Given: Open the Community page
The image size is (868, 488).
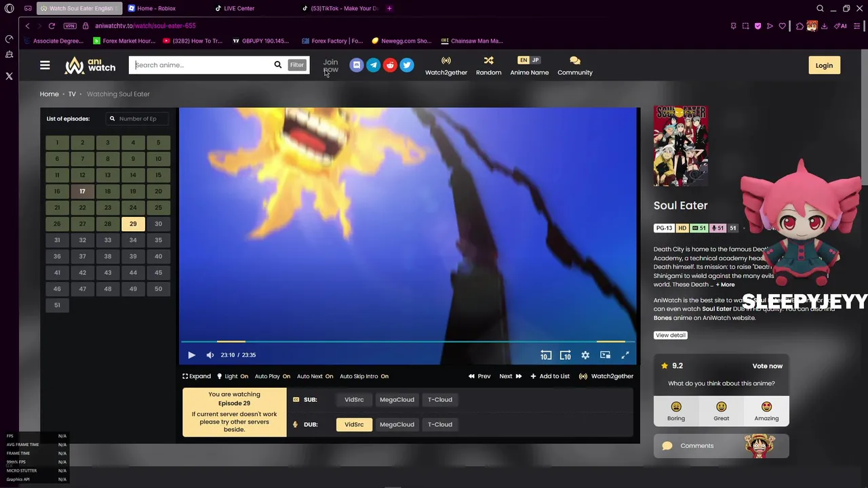Looking at the screenshot, I should [575, 66].
